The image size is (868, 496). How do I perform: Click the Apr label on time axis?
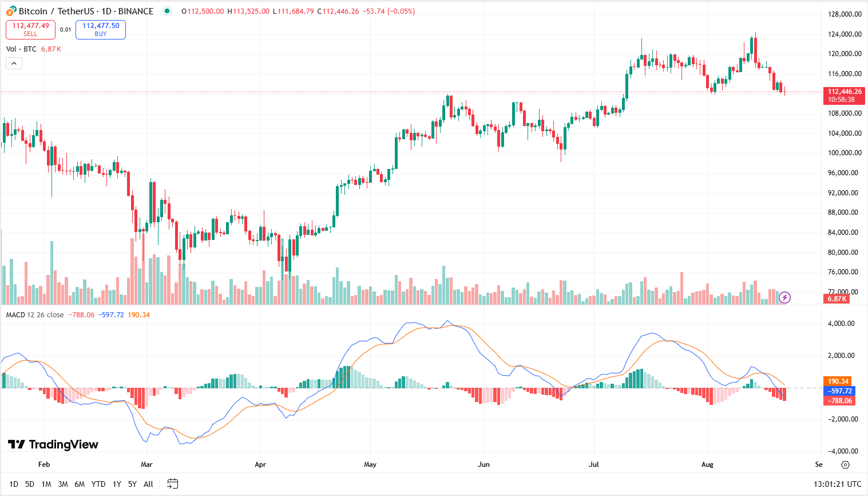[260, 464]
